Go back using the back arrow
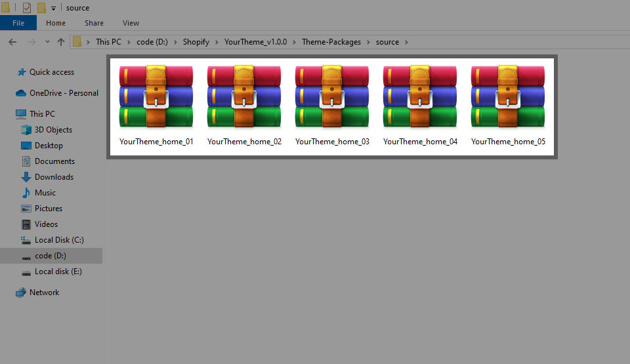Image resolution: width=630 pixels, height=364 pixels. (12, 42)
